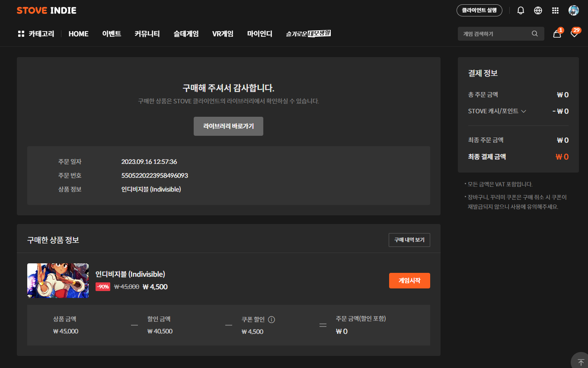Viewport: 588px width, 368px height.
Task: Open the 이벤트 menu item
Action: (112, 34)
